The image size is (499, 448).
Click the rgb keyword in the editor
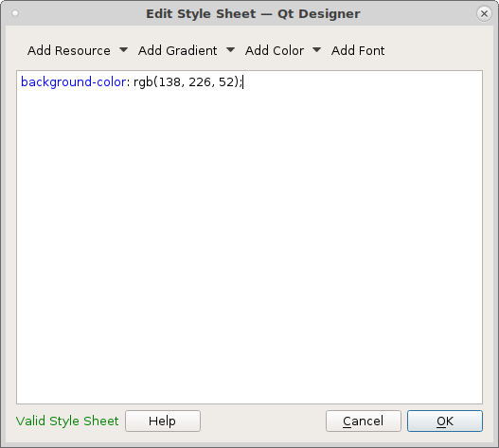pyautogui.click(x=143, y=82)
